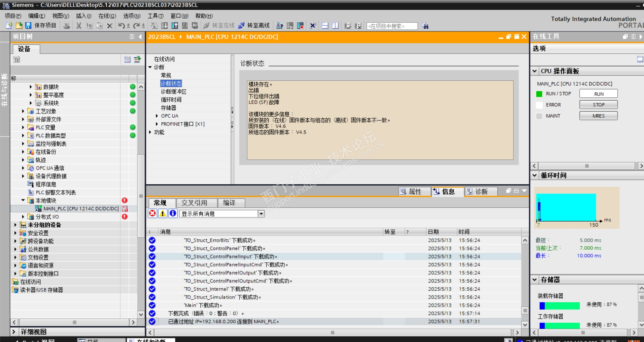The height and width of the screenshot is (342, 644).
Task: Toggle the information messages filter button
Action: (173, 213)
